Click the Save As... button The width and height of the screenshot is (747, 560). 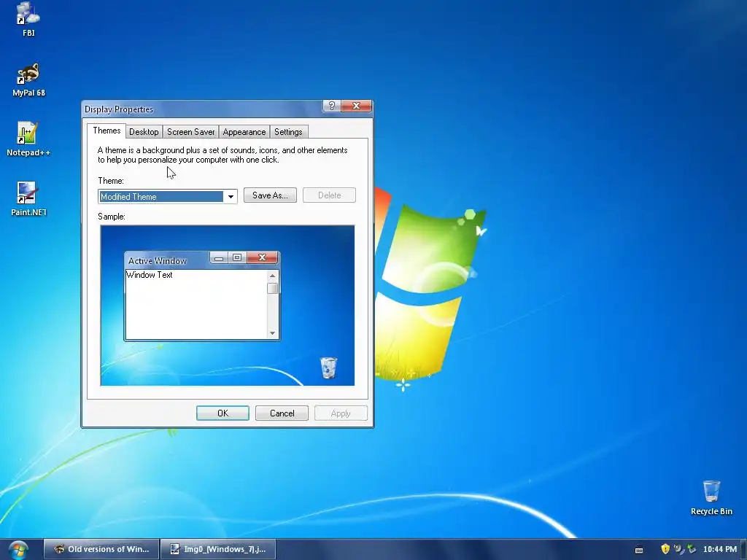click(270, 195)
